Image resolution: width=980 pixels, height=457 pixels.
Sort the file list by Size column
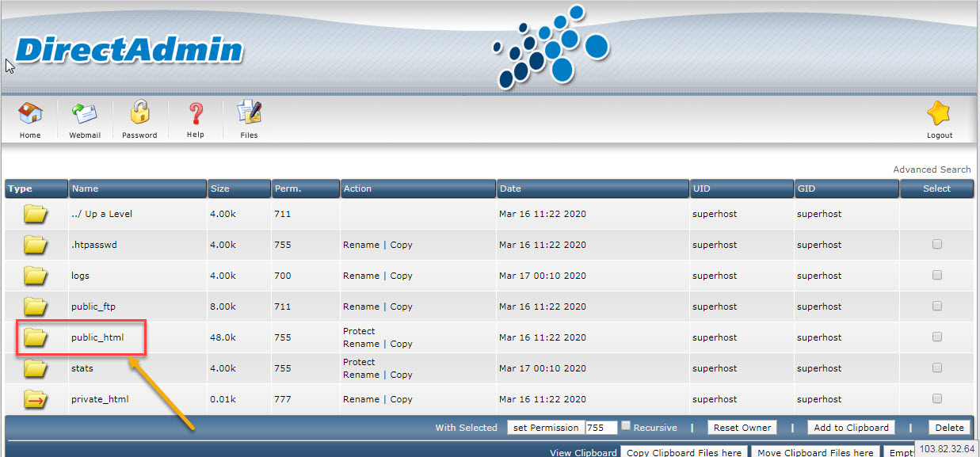pos(219,189)
